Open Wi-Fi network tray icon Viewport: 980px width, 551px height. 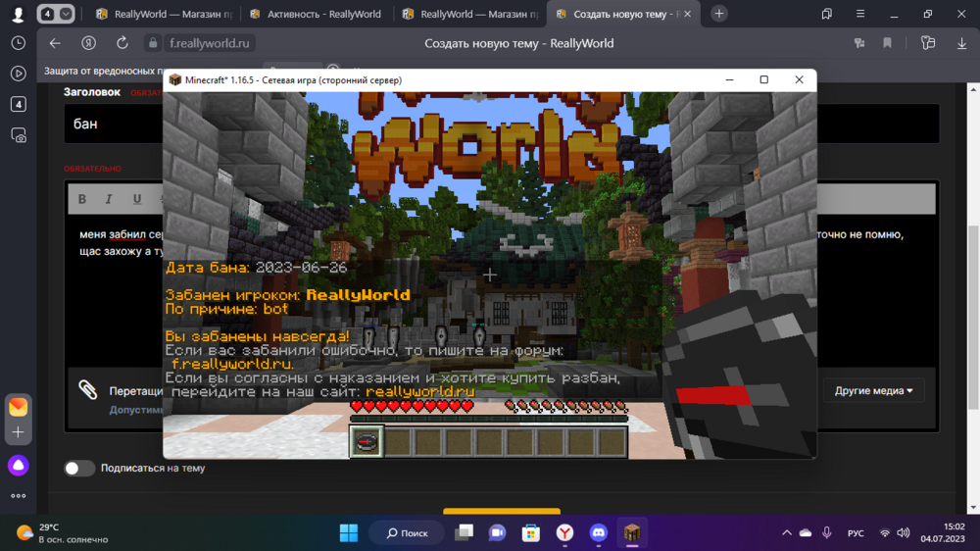(x=884, y=533)
